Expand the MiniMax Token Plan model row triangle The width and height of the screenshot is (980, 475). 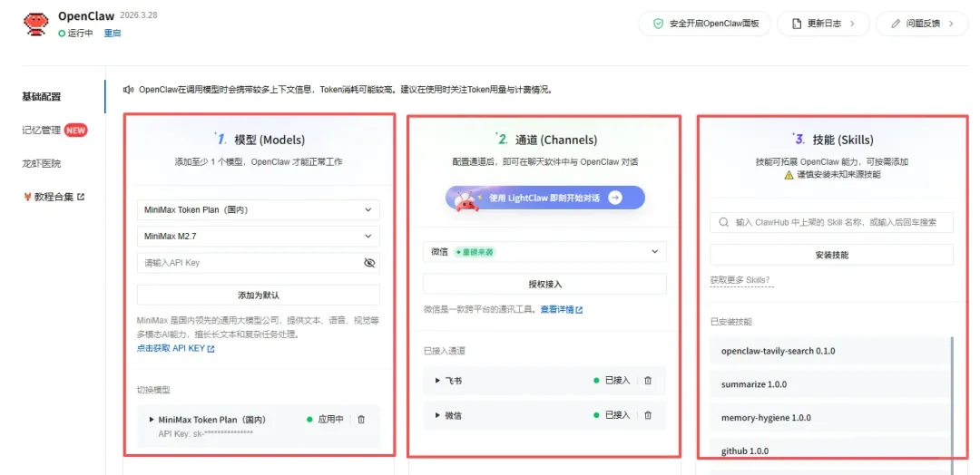tap(152, 420)
